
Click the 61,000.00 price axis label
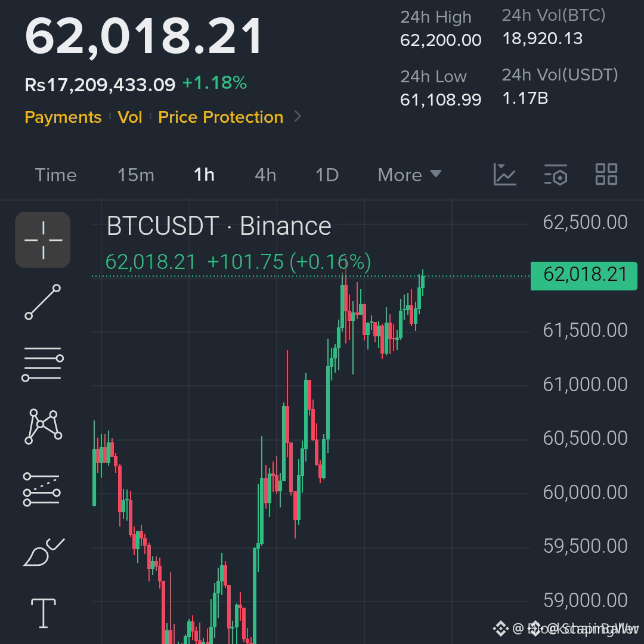(586, 385)
